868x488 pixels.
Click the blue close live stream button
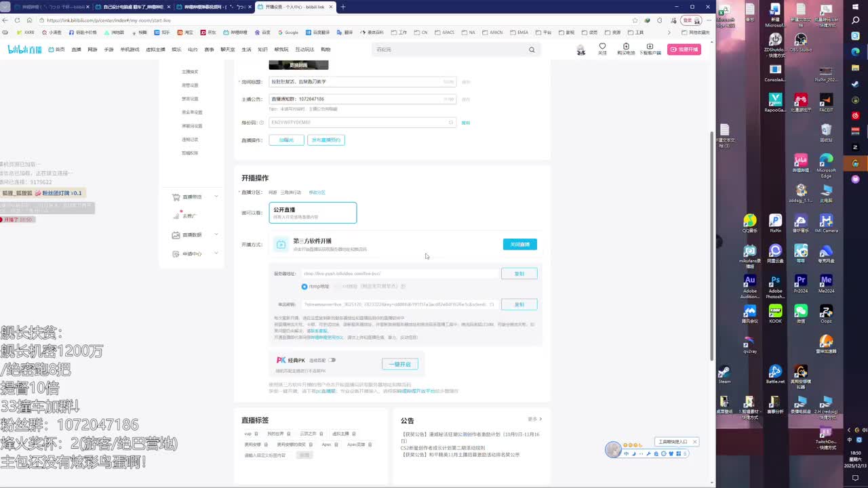520,244
